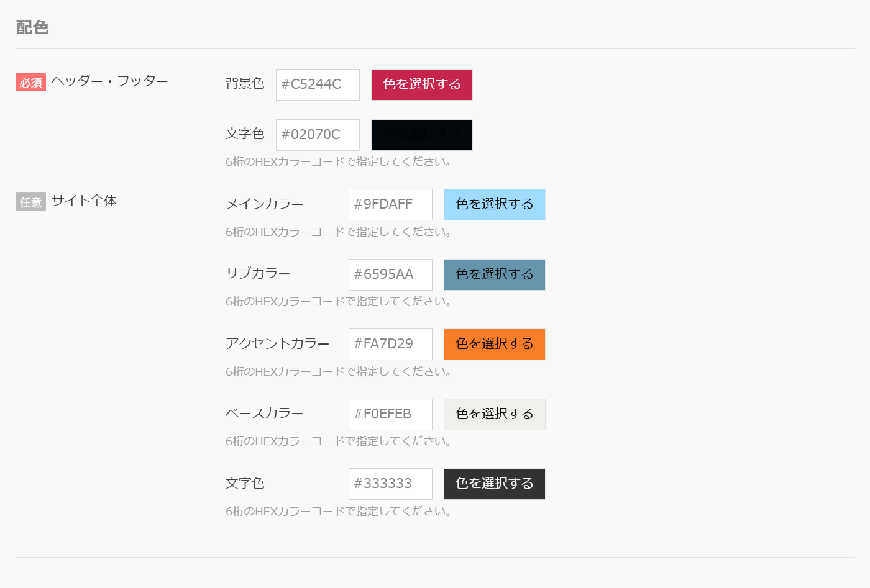Viewport: 870px width, 588px height.
Task: Click the 配色 section heading
Action: coord(32,27)
